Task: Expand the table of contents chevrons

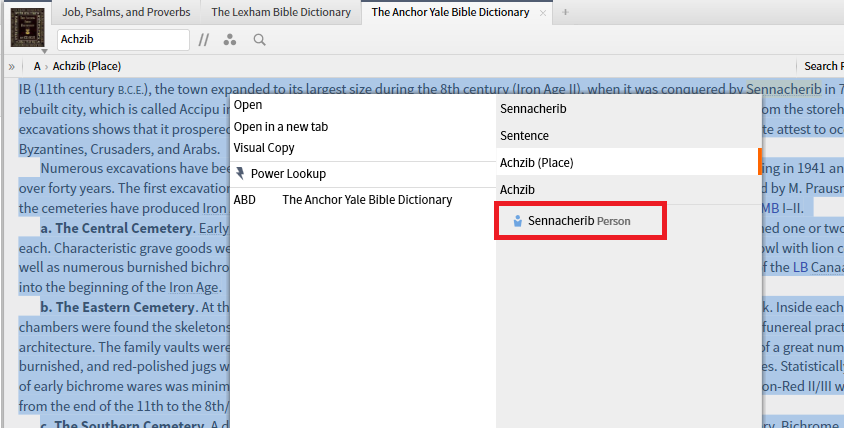Action: click(x=11, y=66)
